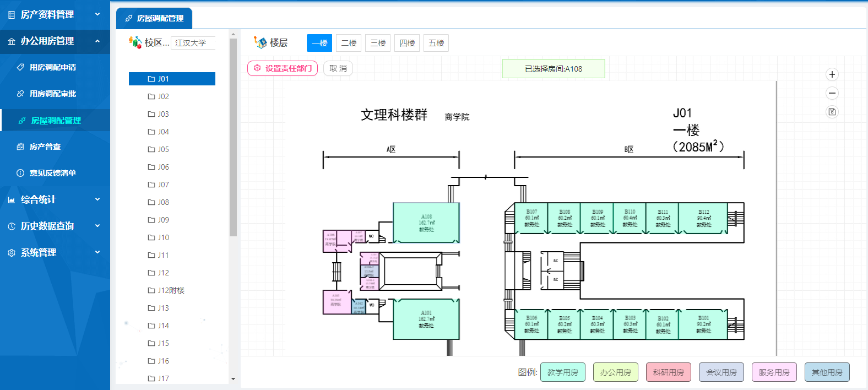Click the zoom in plus icon
Image resolution: width=868 pixels, height=390 pixels.
tap(832, 74)
